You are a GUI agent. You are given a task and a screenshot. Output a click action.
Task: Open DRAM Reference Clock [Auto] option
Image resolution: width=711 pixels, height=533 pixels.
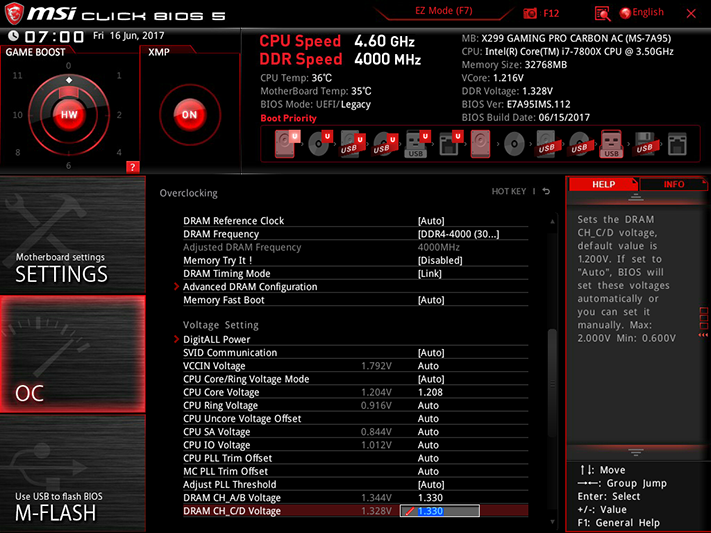[x=431, y=221]
